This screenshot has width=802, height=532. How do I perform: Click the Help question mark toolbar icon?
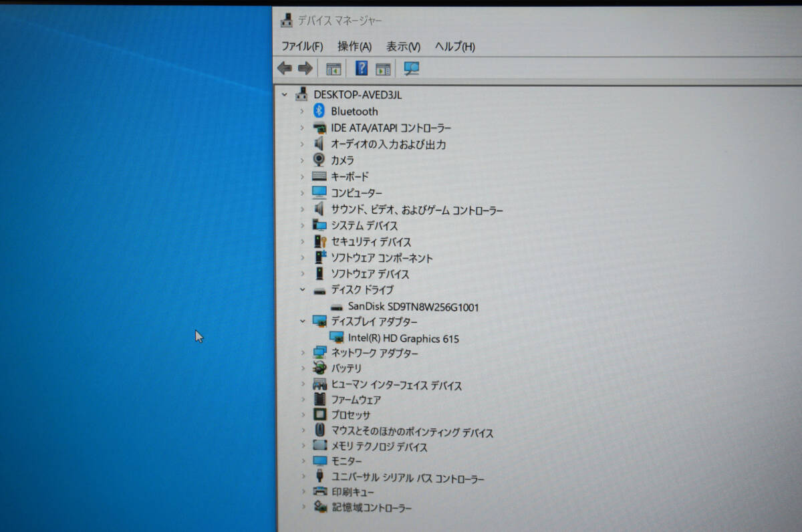(x=361, y=68)
